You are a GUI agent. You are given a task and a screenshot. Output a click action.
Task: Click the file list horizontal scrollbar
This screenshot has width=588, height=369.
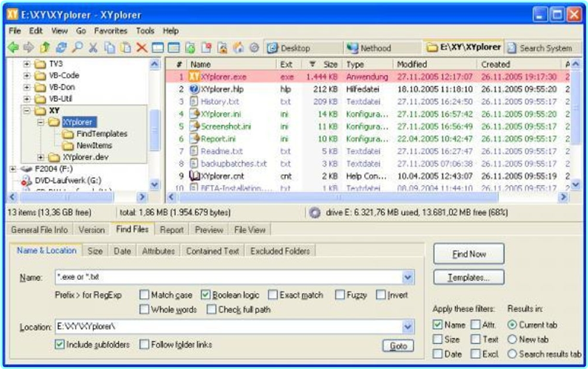(x=338, y=197)
